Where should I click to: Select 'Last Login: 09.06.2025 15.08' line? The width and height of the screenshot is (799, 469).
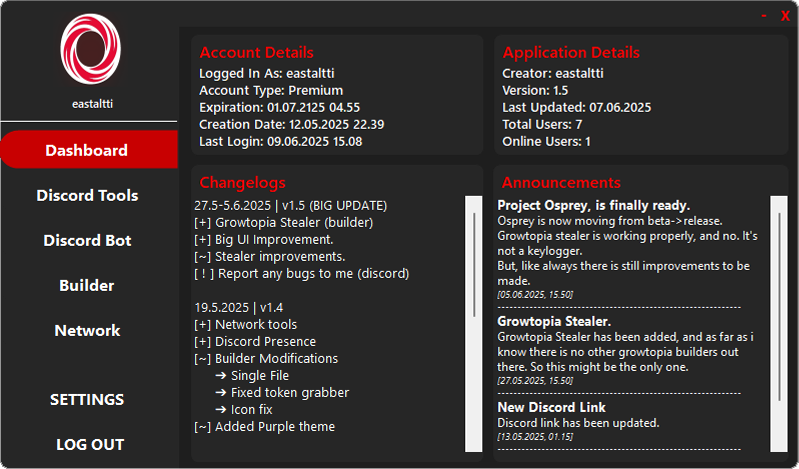pos(280,142)
